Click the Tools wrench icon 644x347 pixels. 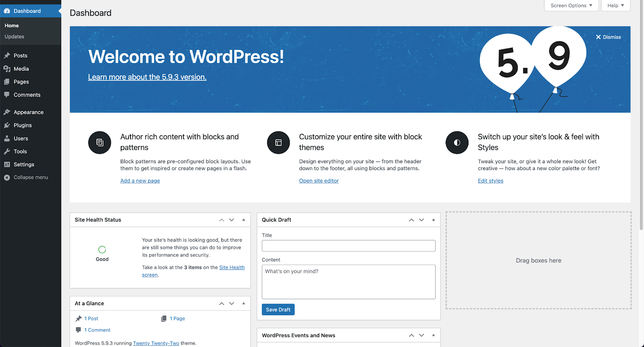coord(7,151)
